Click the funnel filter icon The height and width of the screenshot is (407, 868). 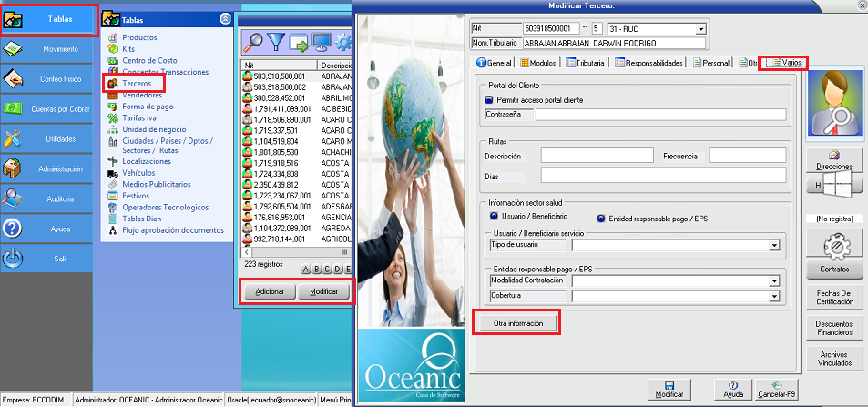[x=276, y=41]
